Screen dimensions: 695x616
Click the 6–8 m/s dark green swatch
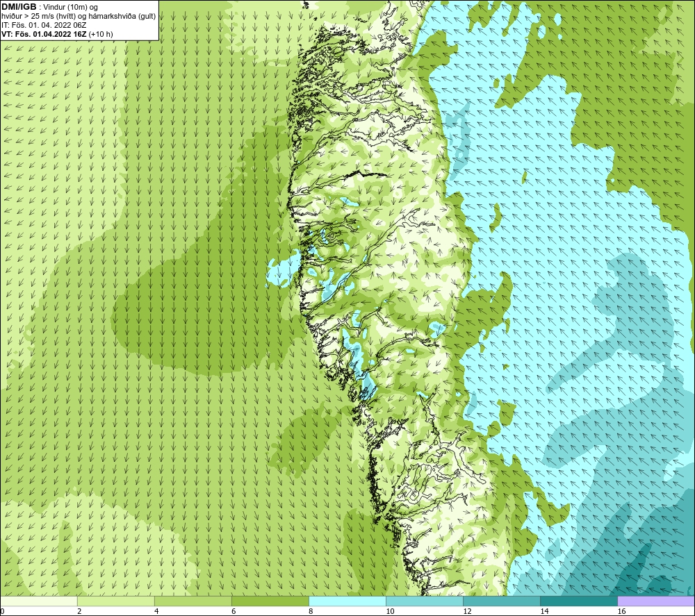pyautogui.click(x=270, y=601)
